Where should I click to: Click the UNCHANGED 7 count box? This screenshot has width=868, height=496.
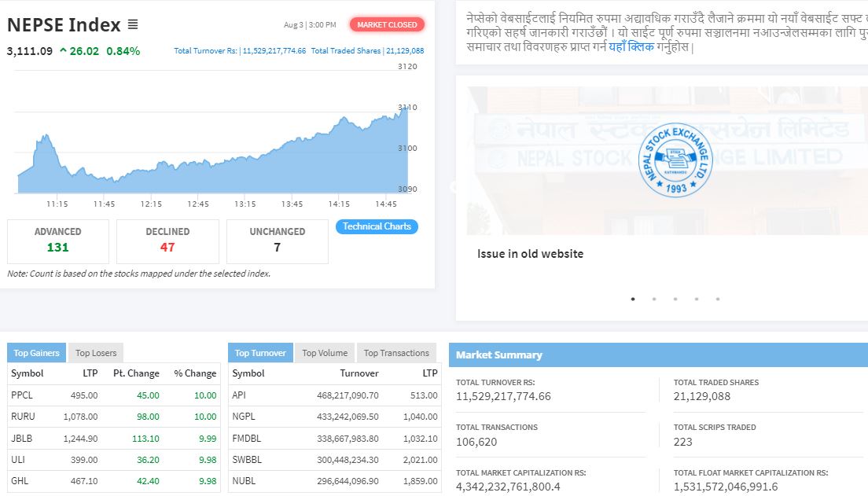tap(278, 241)
